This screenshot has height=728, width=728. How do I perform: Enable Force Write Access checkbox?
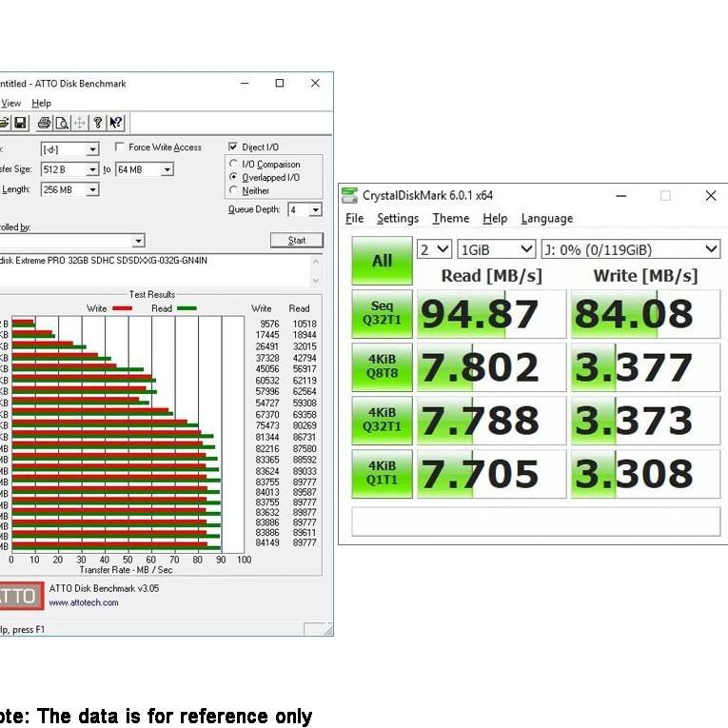click(x=120, y=148)
